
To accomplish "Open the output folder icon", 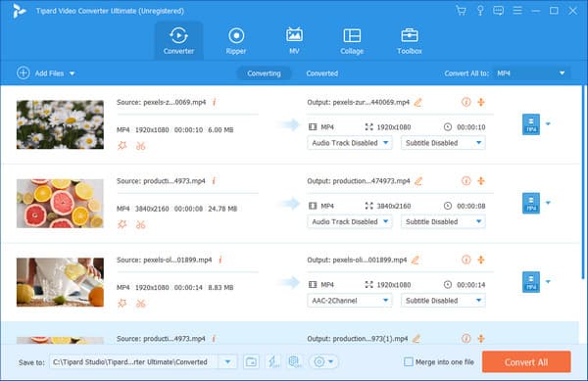I will tap(251, 361).
